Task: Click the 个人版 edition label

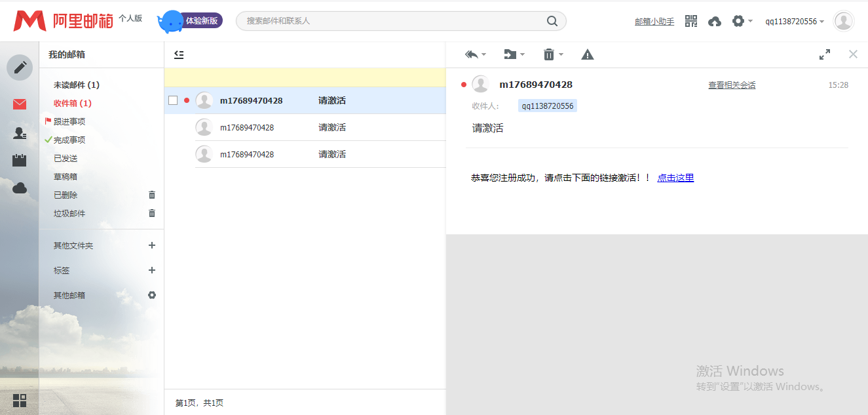Action: (130, 18)
